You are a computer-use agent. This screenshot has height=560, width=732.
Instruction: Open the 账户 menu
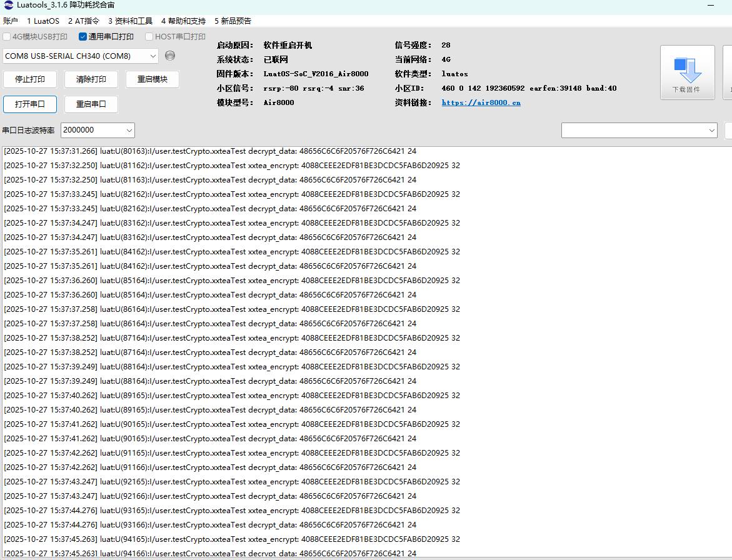click(11, 21)
